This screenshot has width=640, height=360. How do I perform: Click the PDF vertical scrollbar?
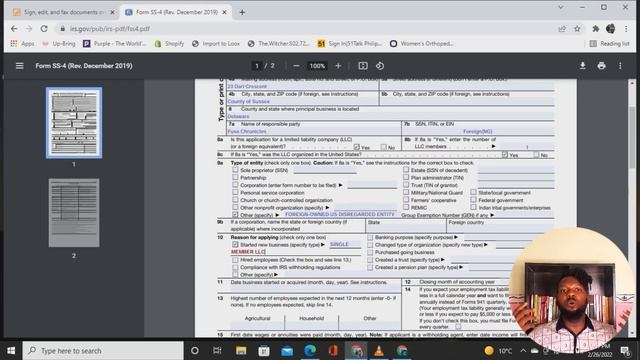[632, 137]
